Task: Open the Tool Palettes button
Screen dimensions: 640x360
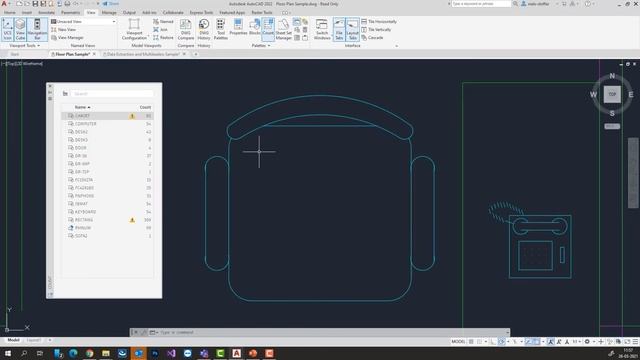Action: point(221,29)
